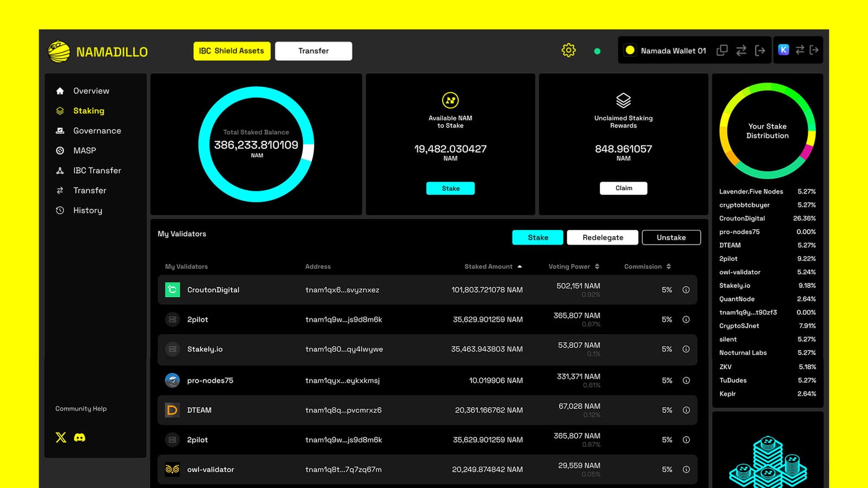Open Namadillo's Discord community link

click(x=79, y=438)
